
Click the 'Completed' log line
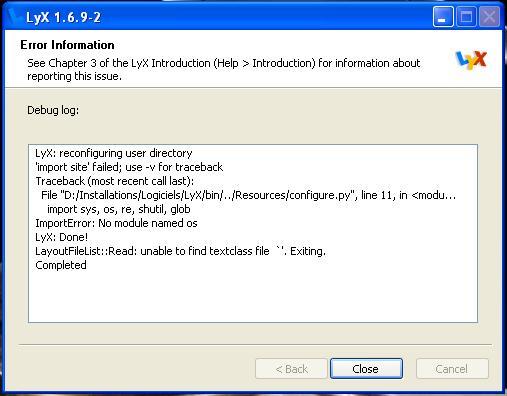tap(61, 265)
